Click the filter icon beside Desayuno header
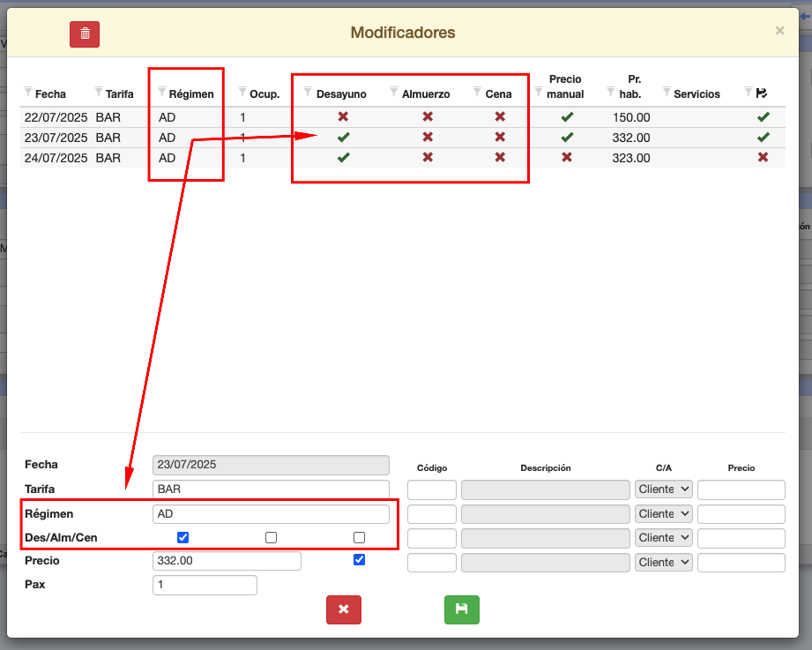 [x=308, y=92]
